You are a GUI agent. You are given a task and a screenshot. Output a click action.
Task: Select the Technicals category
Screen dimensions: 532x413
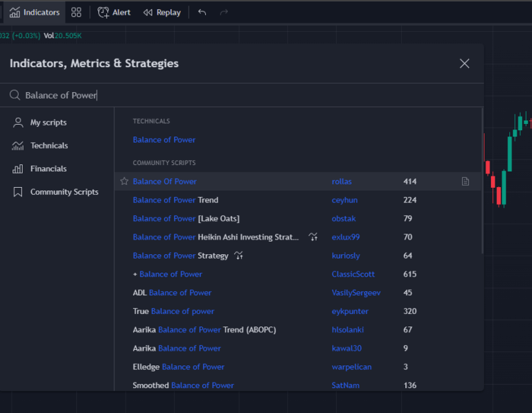48,146
